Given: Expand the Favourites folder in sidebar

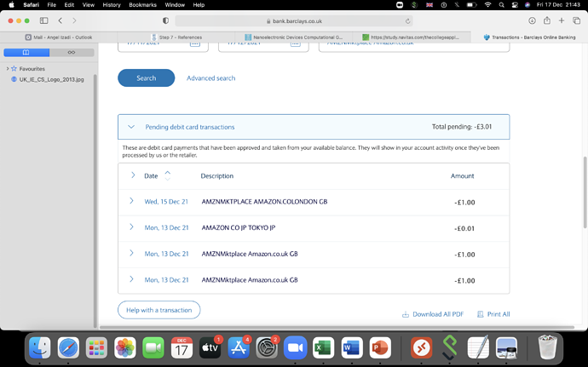Looking at the screenshot, I should pos(7,68).
